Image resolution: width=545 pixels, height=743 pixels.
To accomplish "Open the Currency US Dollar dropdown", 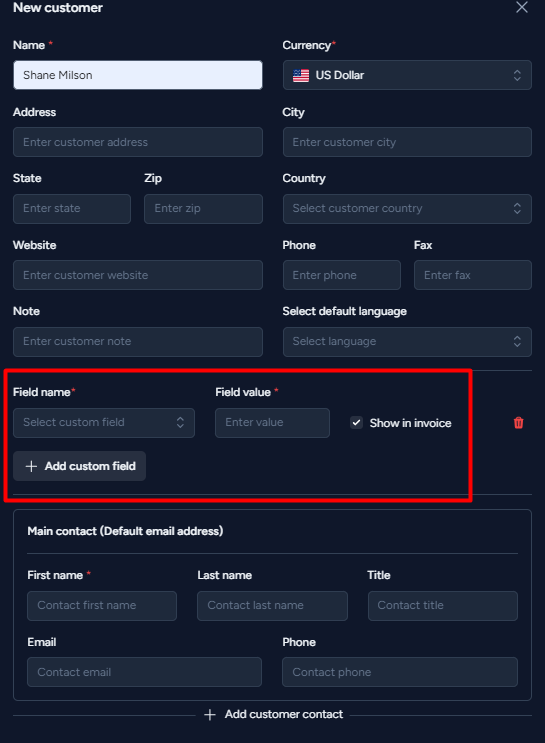I will click(407, 75).
